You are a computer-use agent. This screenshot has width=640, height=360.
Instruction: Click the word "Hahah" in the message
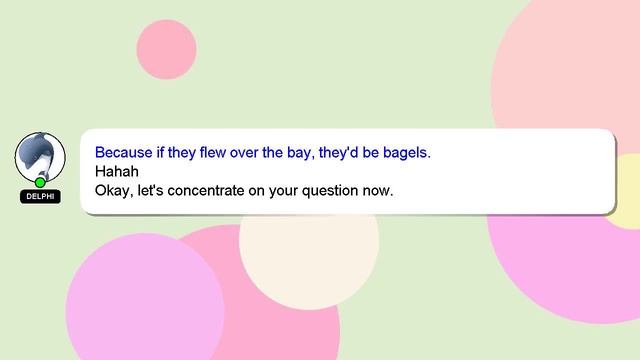tap(116, 171)
